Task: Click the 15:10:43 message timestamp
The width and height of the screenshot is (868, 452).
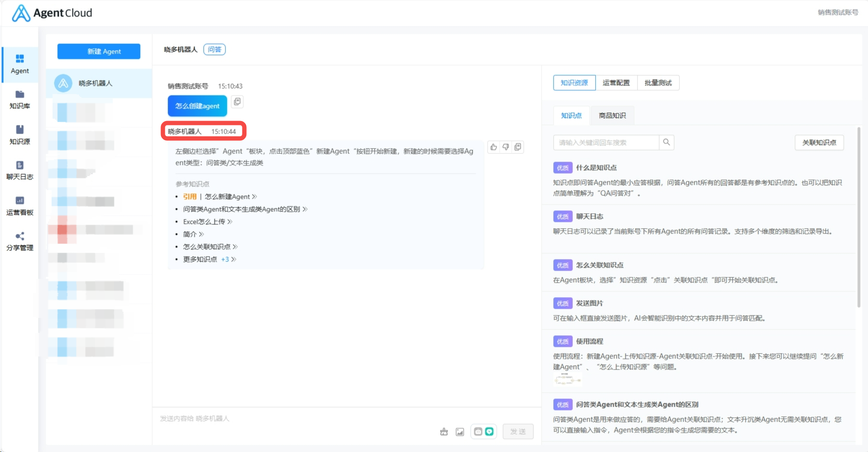Action: pos(230,86)
